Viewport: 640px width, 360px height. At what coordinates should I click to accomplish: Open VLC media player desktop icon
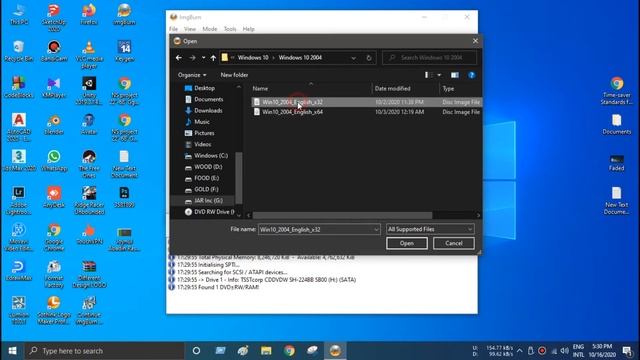click(89, 54)
